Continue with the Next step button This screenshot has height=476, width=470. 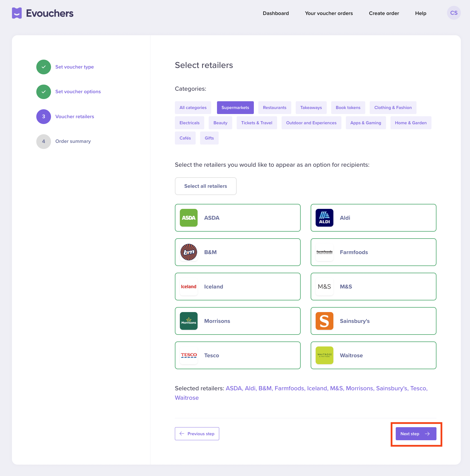(416, 434)
